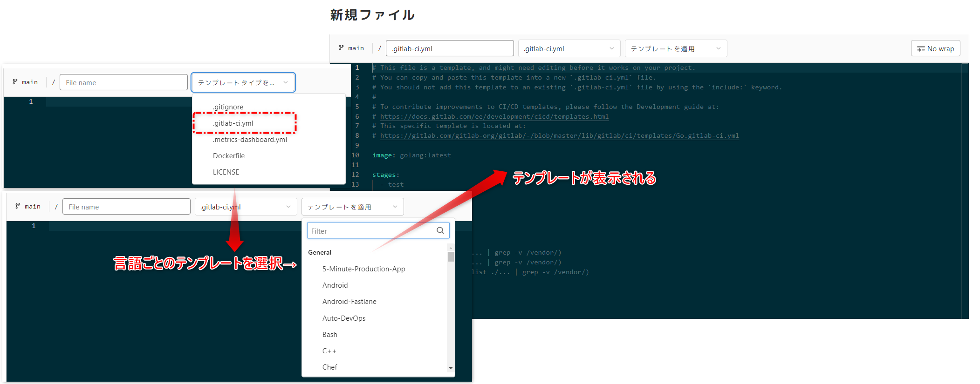The image size is (980, 384).
Task: Click the 新規ファイル heading
Action: pos(372,15)
